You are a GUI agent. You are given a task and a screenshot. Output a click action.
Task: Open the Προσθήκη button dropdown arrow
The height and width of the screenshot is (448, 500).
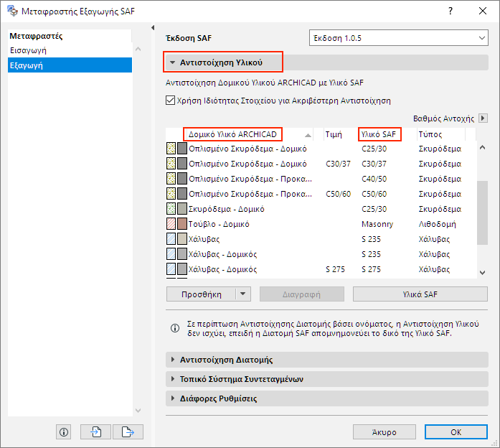tap(243, 294)
